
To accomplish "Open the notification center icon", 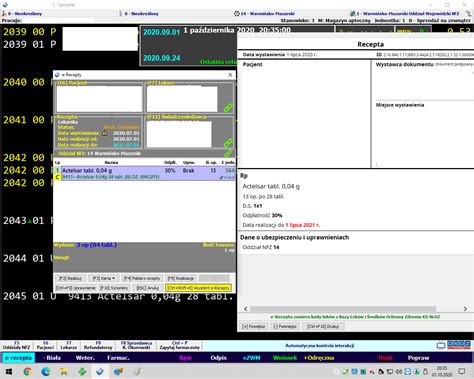I will point(462,371).
